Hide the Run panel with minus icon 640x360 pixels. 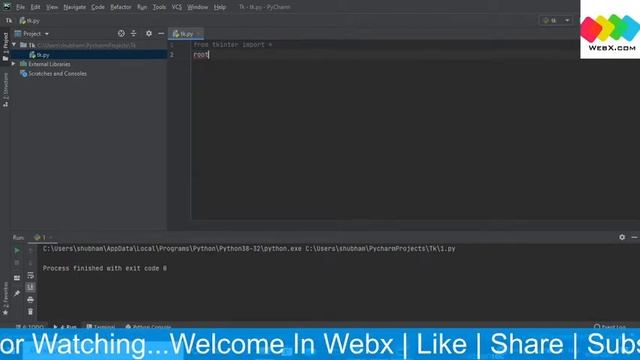click(634, 237)
